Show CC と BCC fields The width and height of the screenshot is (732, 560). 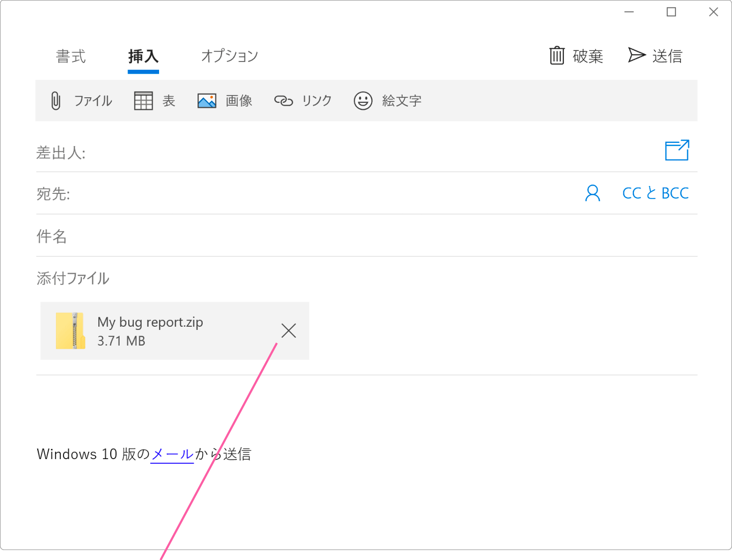tap(655, 193)
